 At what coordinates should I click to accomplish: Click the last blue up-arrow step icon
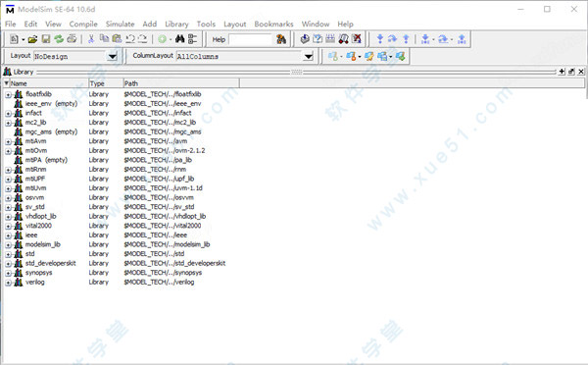click(x=462, y=38)
